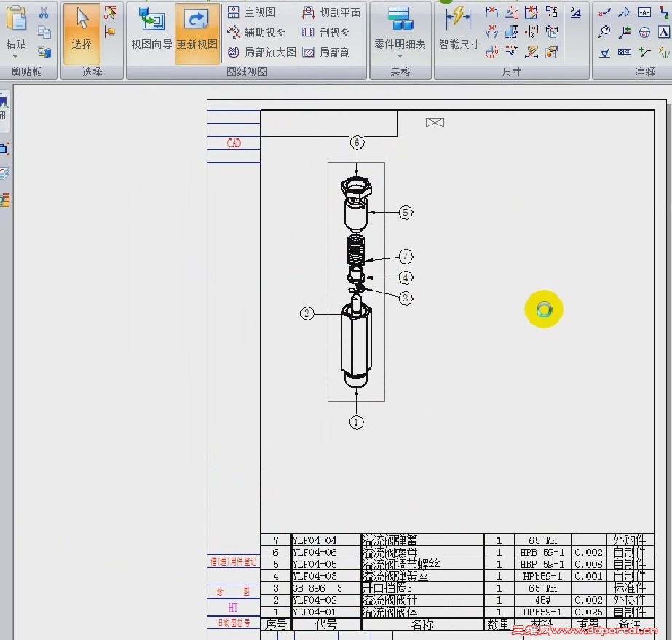
Task: Select the Datum Frame (-A-) tool
Action: point(644,12)
